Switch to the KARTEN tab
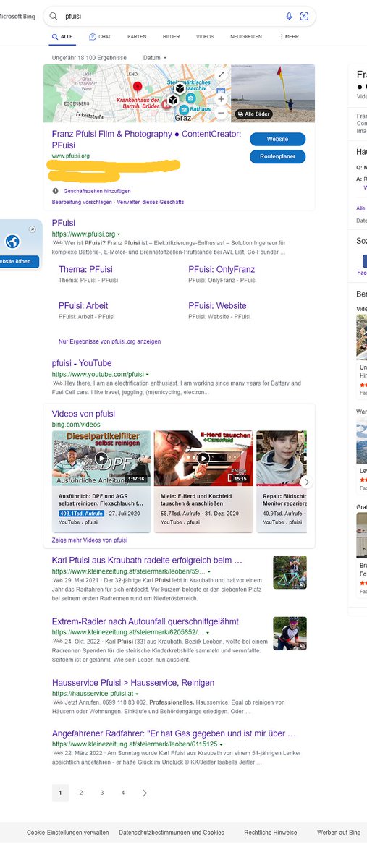367x868 pixels. click(x=137, y=36)
